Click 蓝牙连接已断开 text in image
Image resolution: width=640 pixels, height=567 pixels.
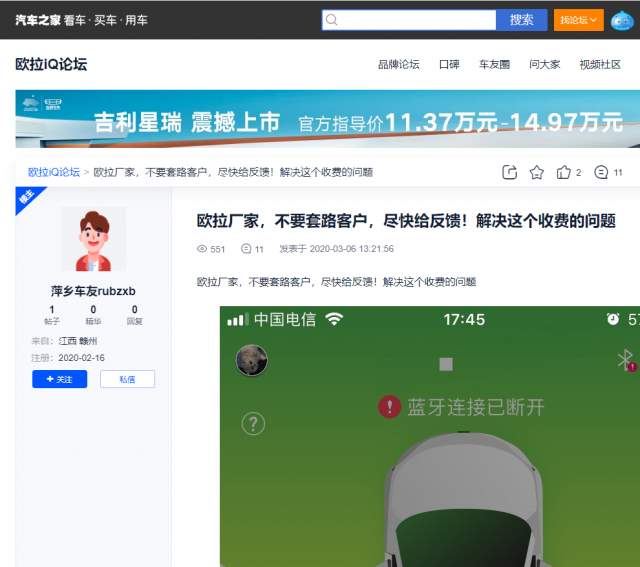pos(476,407)
